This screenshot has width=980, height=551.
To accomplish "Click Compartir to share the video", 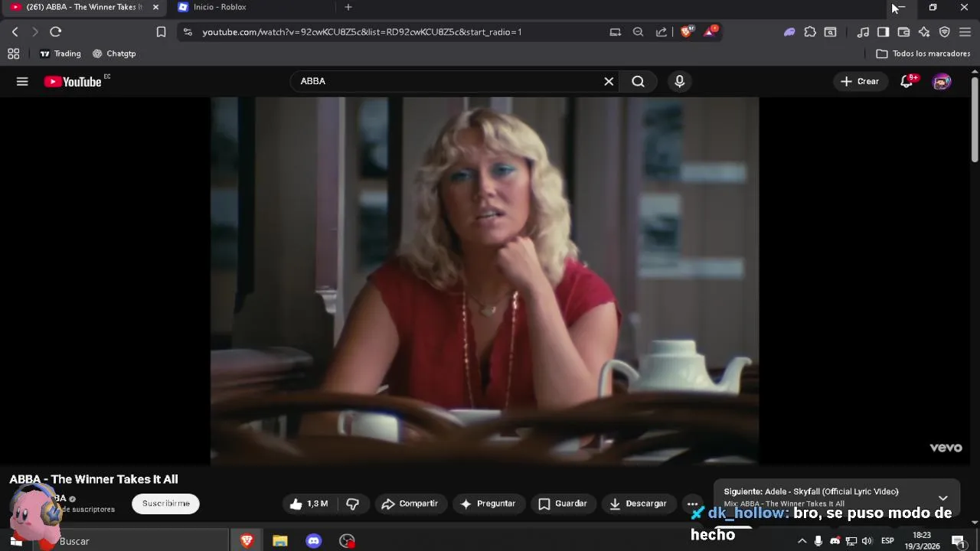I will 410,504.
